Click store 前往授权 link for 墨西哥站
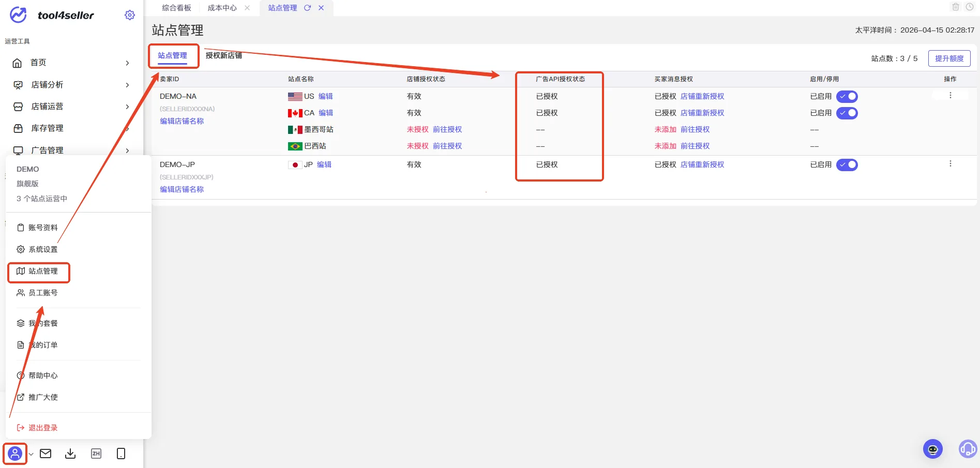Image resolution: width=980 pixels, height=468 pixels. (x=447, y=130)
